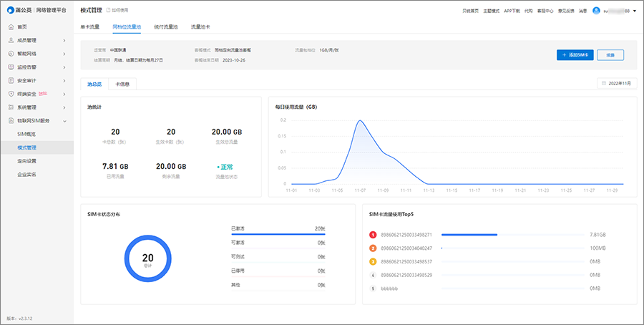Click the audit icon beside 安全审计
The image size is (644, 325).
pos(11,80)
